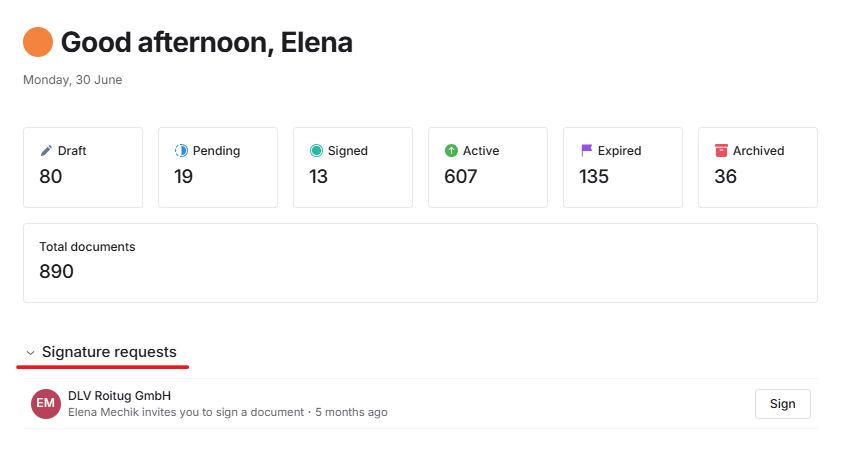This screenshot has width=852, height=452.
Task: Click the Pending half-circle icon
Action: (181, 151)
